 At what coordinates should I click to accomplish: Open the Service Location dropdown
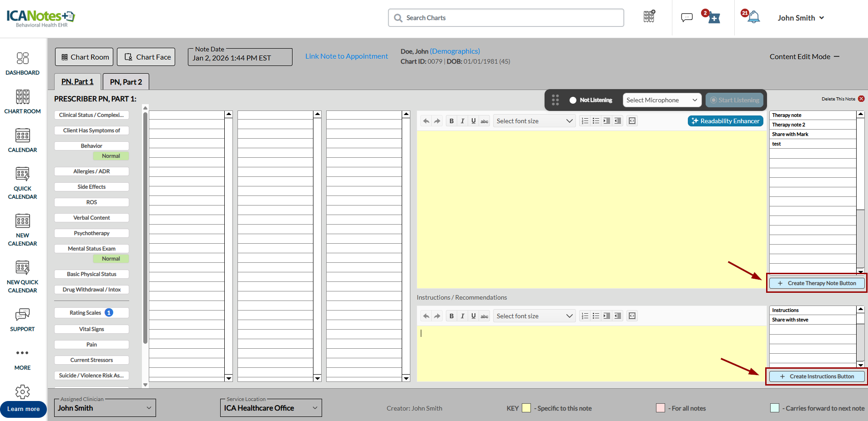click(271, 408)
